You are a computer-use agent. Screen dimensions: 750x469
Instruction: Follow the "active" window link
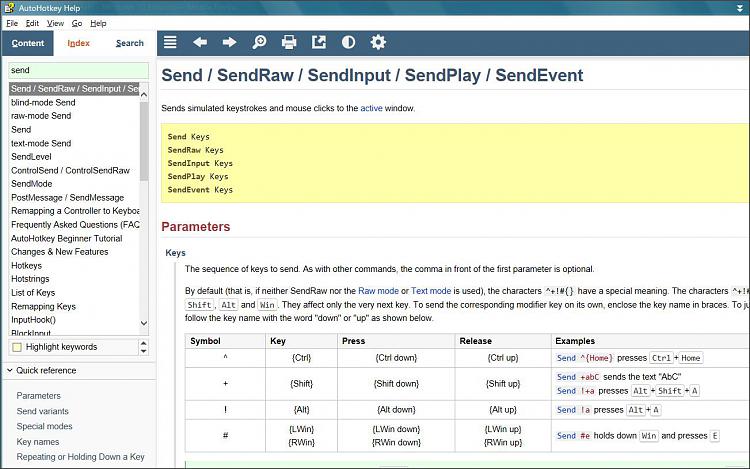371,109
